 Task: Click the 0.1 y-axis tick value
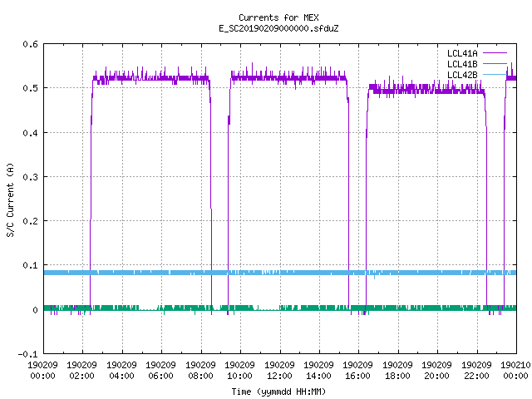[30, 265]
